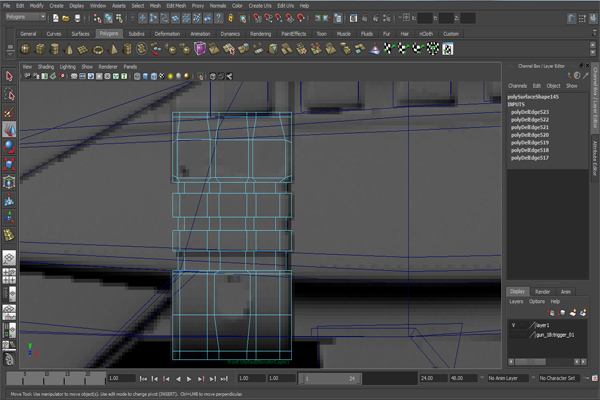600x400 pixels.
Task: Choose the single perspective view layout
Action: pyautogui.click(x=9, y=258)
